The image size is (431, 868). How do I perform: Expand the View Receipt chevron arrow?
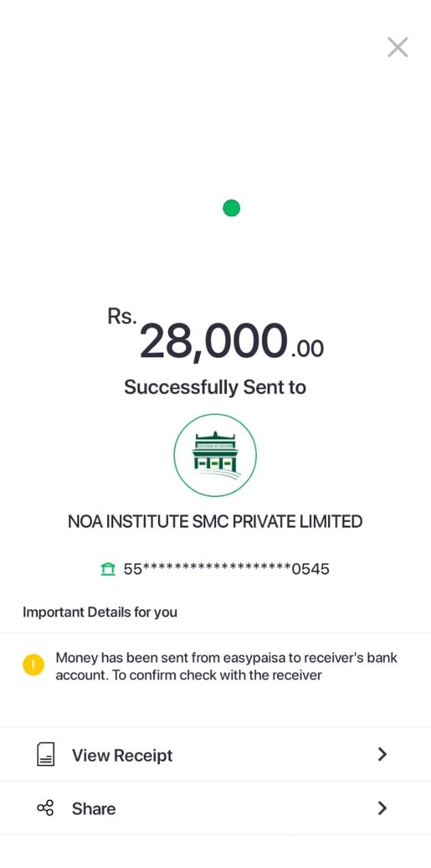point(382,755)
